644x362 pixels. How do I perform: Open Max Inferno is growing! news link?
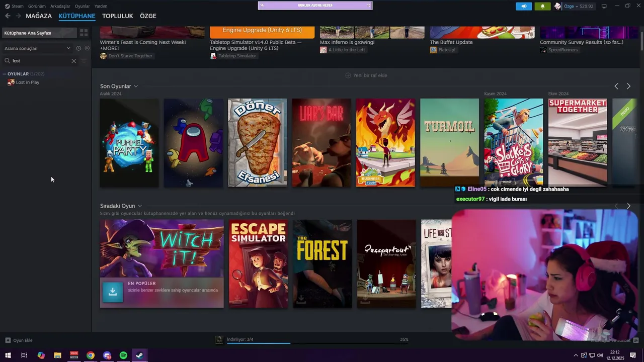pos(347,42)
